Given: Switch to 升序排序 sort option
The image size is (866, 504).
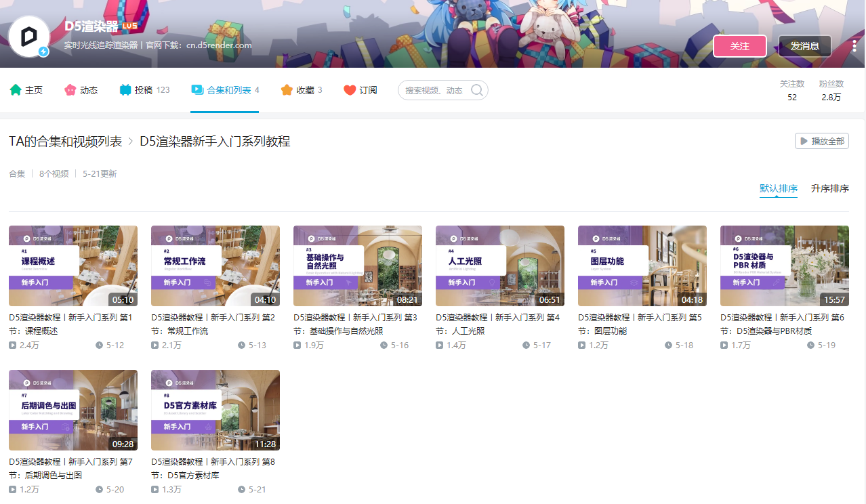Looking at the screenshot, I should pos(830,188).
